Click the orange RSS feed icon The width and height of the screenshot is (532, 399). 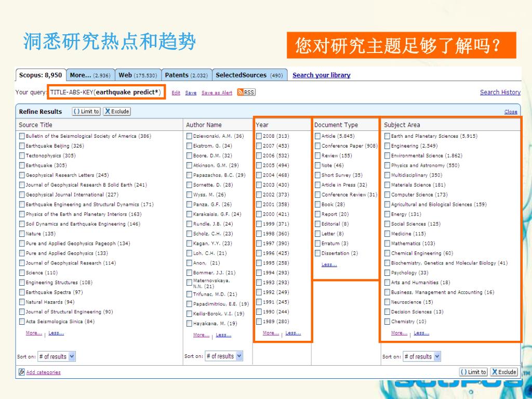240,92
